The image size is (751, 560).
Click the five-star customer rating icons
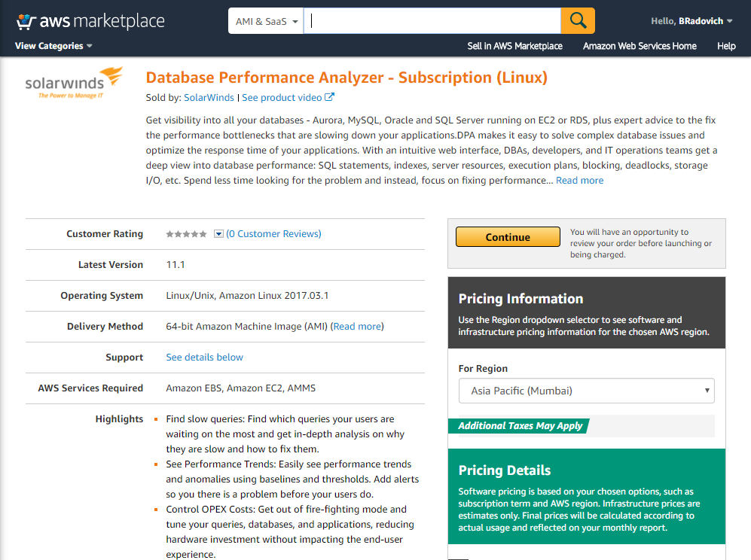(186, 234)
